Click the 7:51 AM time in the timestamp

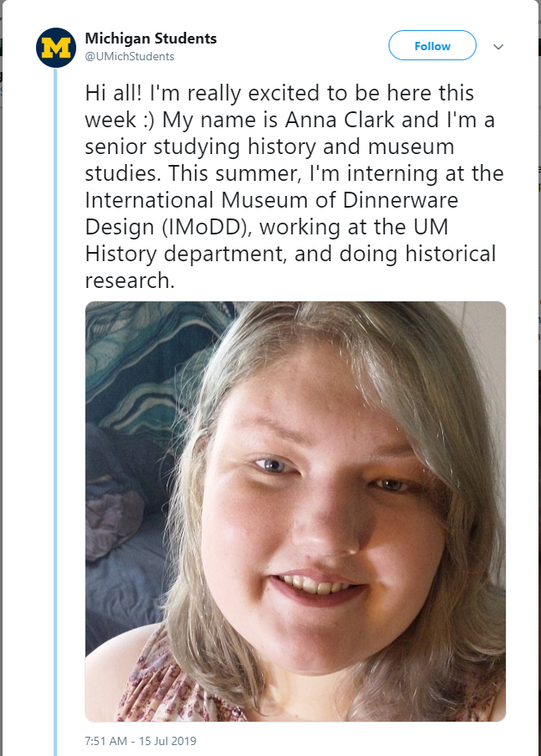point(106,741)
